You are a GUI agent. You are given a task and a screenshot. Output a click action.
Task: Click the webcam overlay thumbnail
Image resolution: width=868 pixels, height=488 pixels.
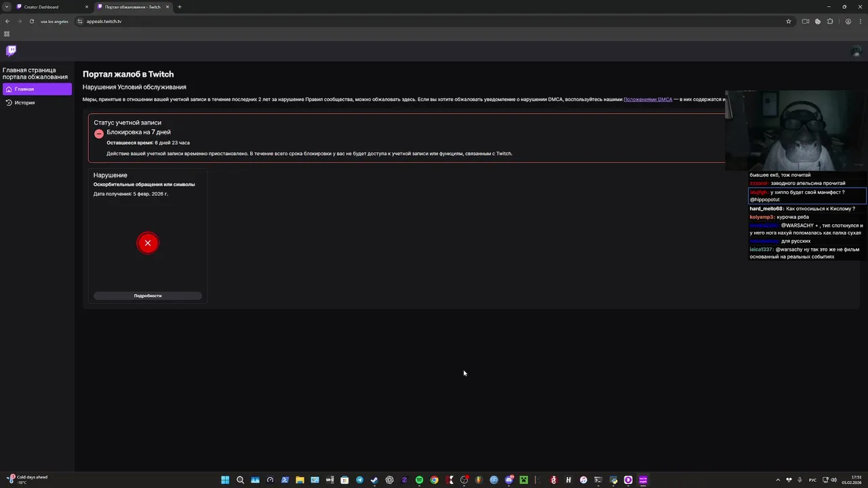pos(796,130)
